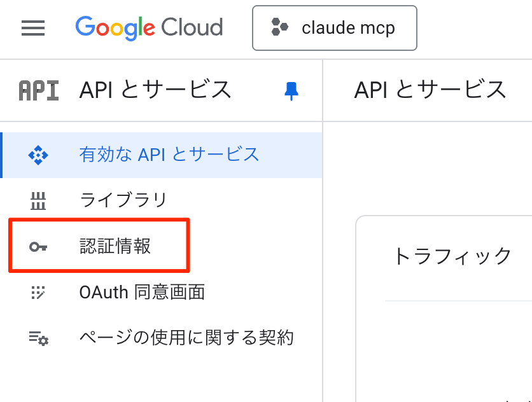Click the Google Cloud logo
This screenshot has height=402, width=532.
coord(149,28)
